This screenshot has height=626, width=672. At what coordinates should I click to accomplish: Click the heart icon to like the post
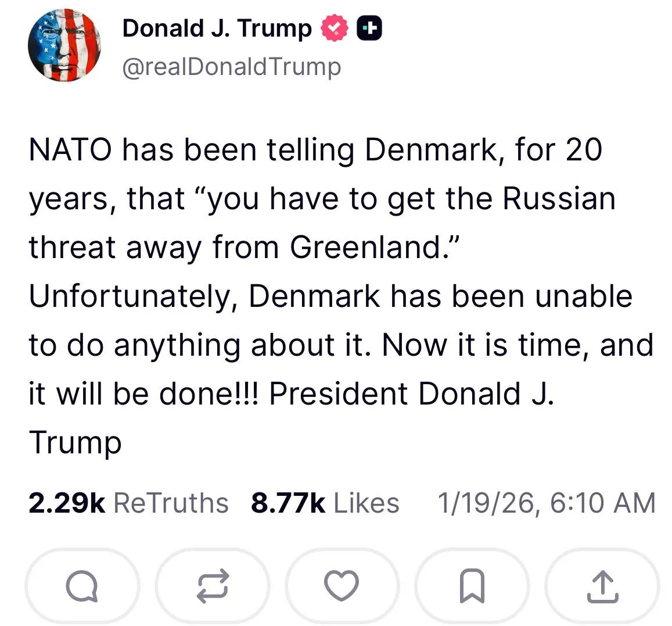click(342, 586)
